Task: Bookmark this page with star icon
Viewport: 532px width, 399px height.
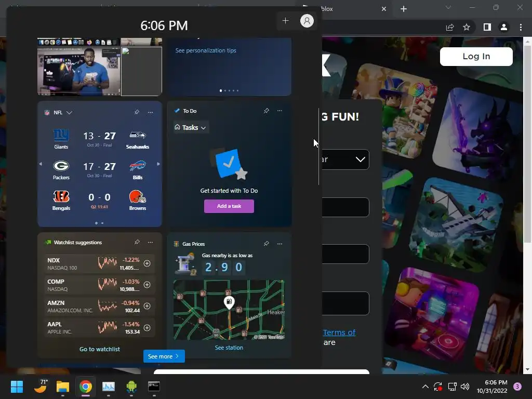Action: tap(467, 27)
